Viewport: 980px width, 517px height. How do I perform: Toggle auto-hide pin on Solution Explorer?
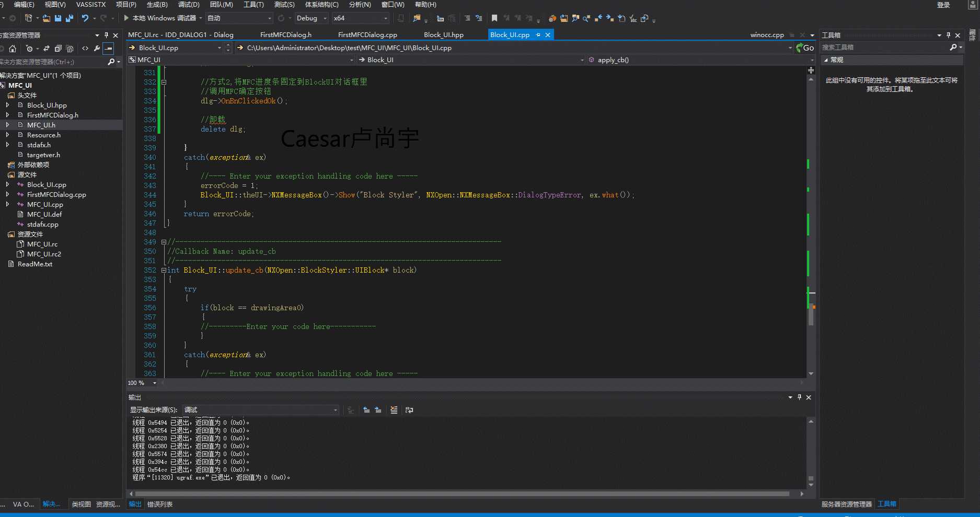pos(106,36)
